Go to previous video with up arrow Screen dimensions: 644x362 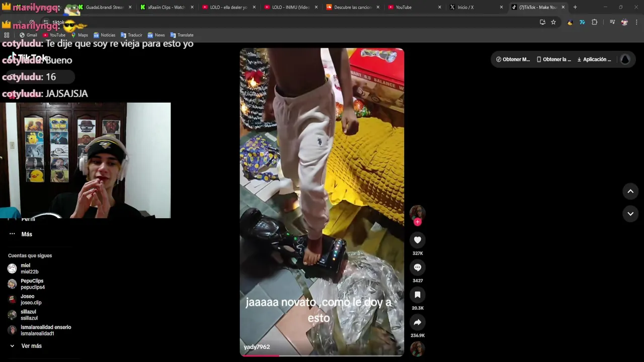(x=630, y=191)
